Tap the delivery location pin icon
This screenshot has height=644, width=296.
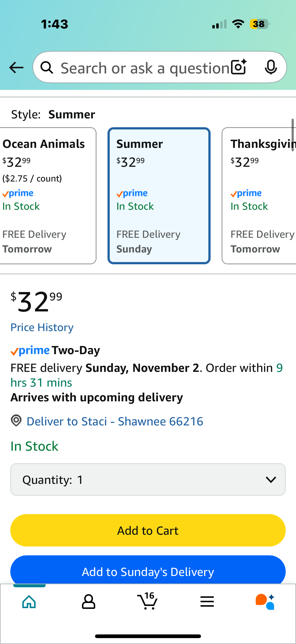pyautogui.click(x=16, y=420)
